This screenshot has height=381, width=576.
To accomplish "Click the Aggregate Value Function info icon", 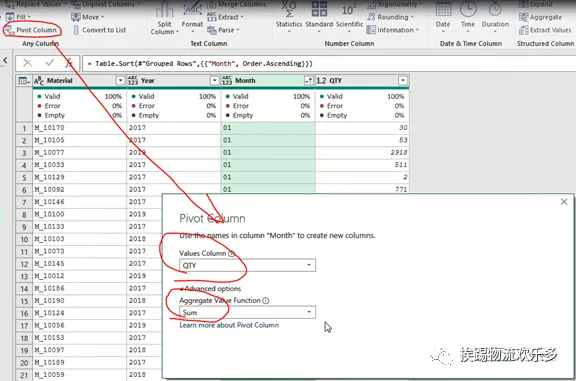I will 266,300.
